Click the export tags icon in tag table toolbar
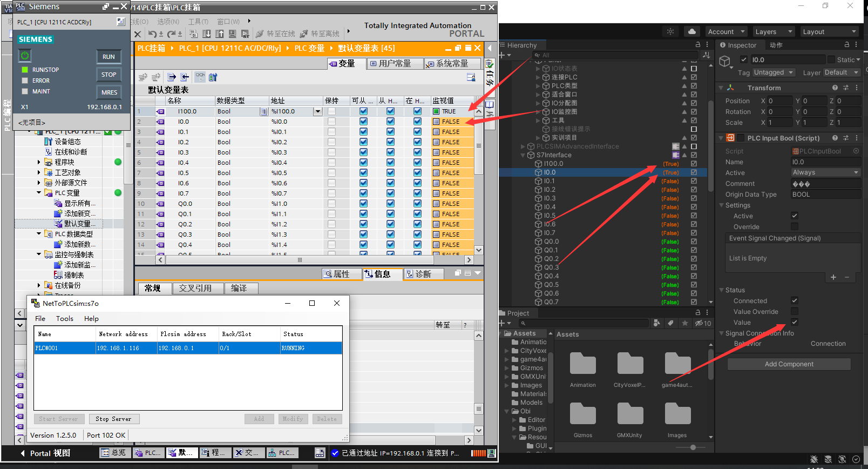Screen dimensions: 868x469 coord(172,77)
